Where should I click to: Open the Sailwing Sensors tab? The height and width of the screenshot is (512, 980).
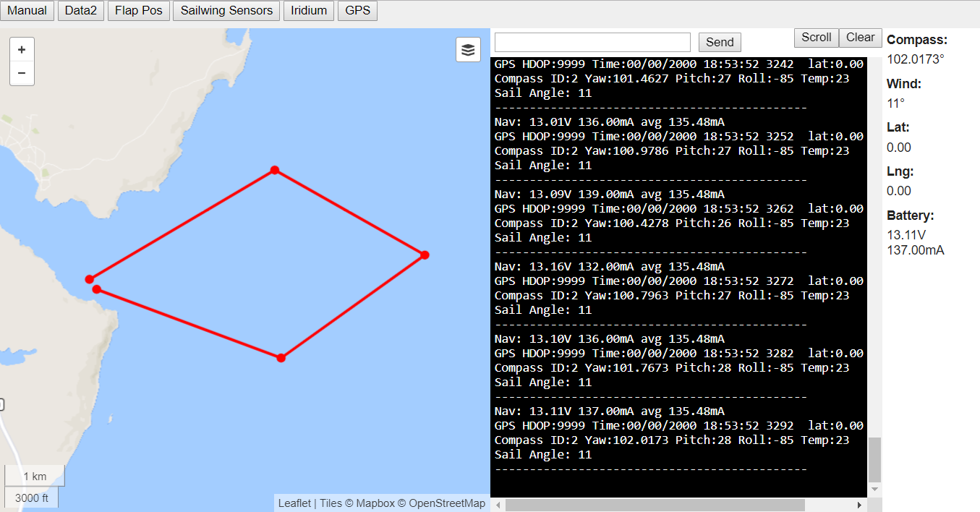click(x=226, y=11)
